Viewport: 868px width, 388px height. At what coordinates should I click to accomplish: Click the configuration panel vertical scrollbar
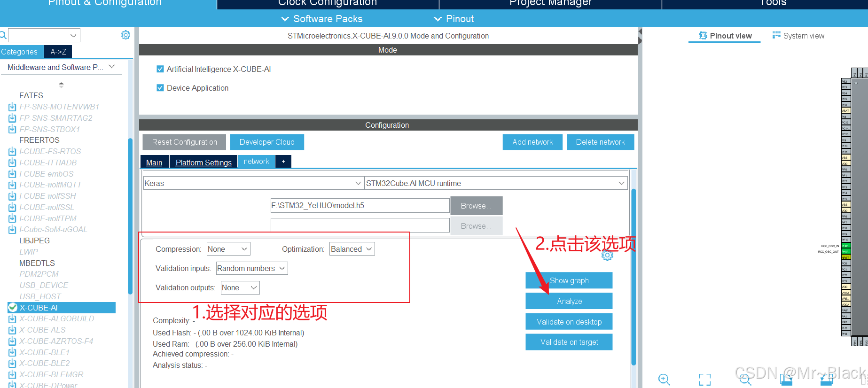(633, 277)
